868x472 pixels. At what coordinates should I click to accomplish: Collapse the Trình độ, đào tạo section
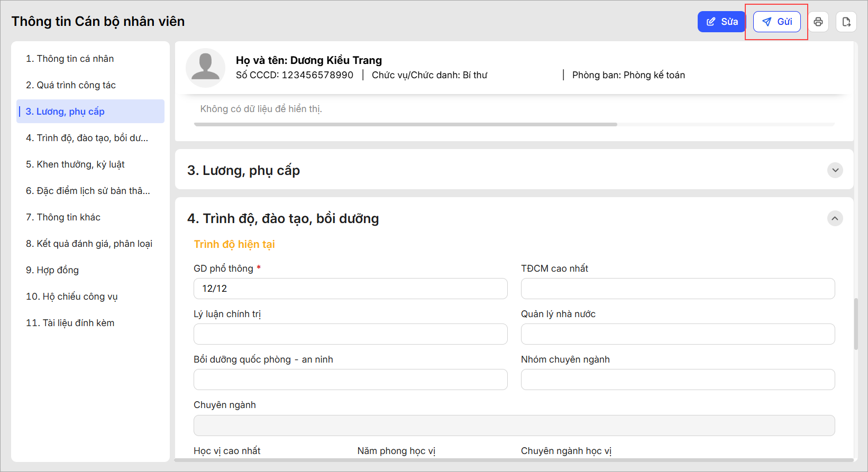point(835,218)
